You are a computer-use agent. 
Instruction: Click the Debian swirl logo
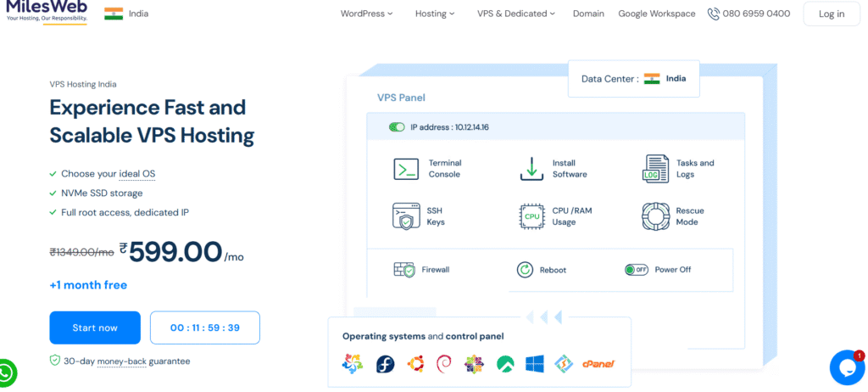(444, 364)
